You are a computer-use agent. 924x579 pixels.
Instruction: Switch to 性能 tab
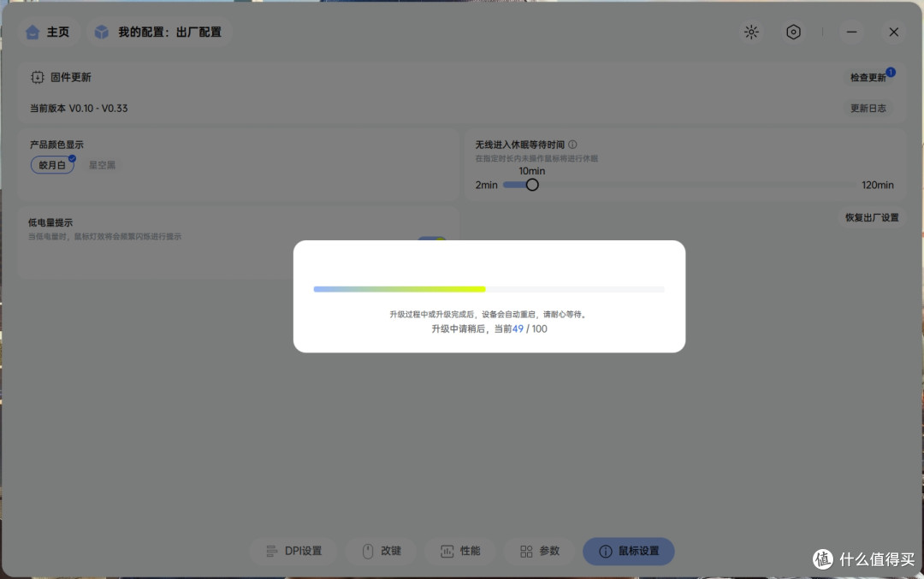click(x=460, y=551)
